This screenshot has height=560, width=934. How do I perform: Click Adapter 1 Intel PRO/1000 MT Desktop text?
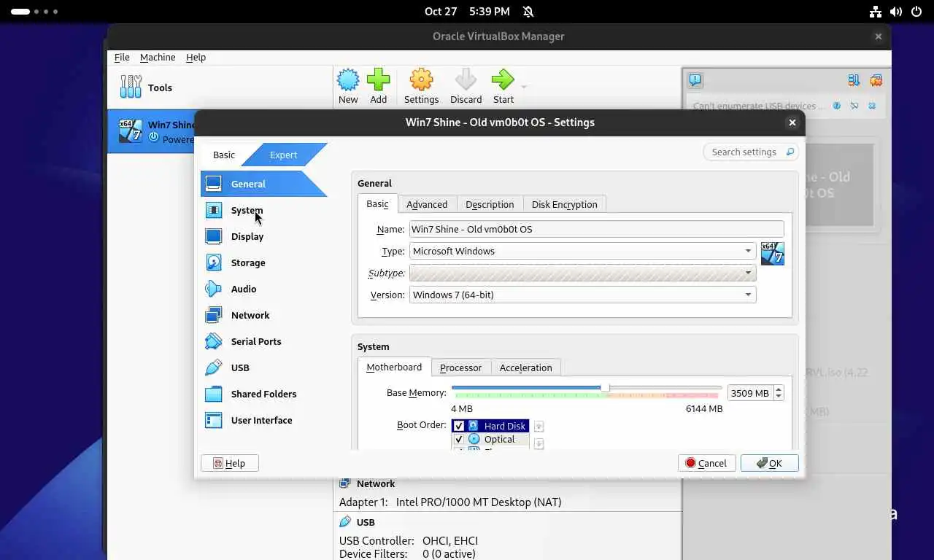tap(450, 502)
